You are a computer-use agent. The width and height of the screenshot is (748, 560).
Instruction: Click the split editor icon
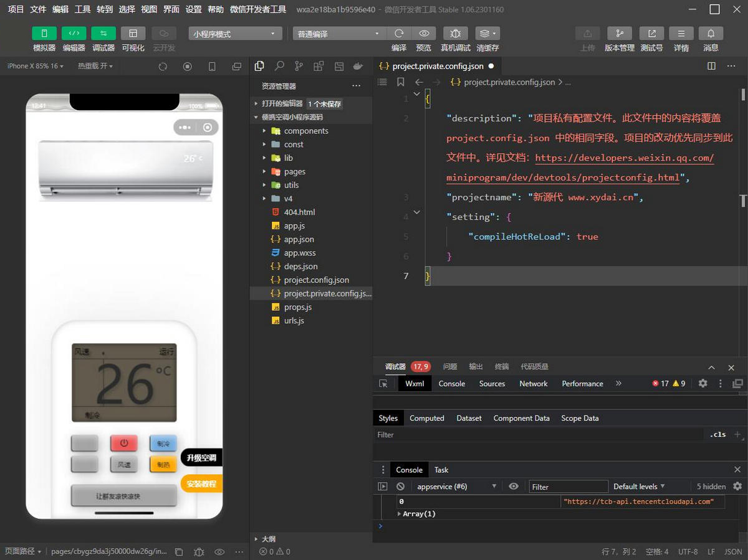pyautogui.click(x=712, y=66)
